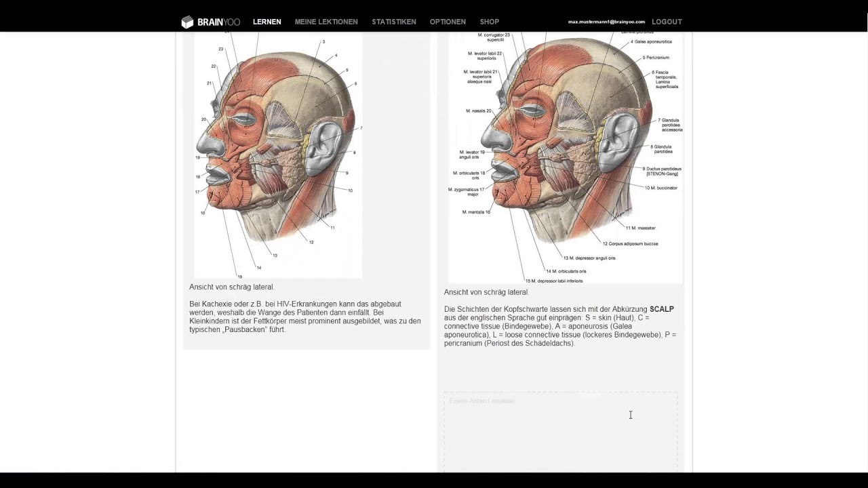Click the label '4 Galea aponeurotica'
The width and height of the screenshot is (868, 488).
(651, 41)
